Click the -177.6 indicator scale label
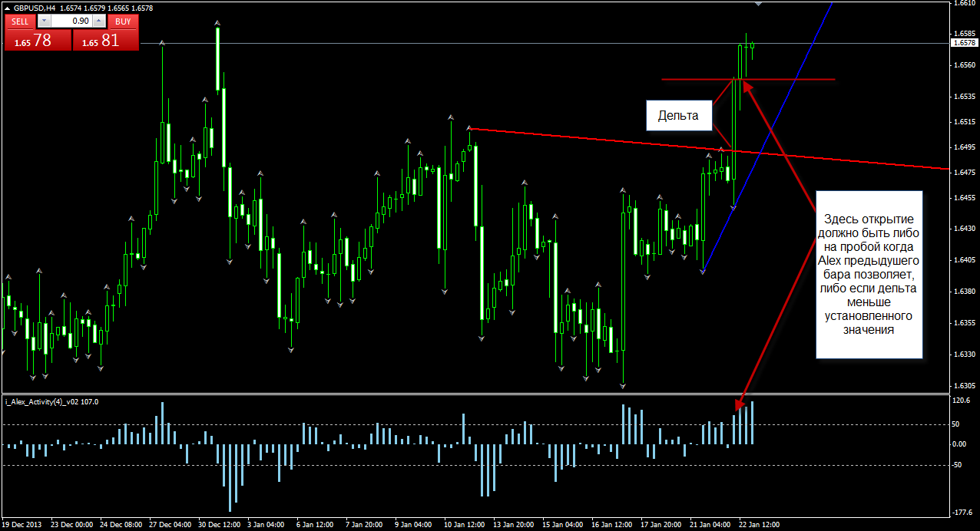Viewport: 980px width, 531px height. click(962, 513)
